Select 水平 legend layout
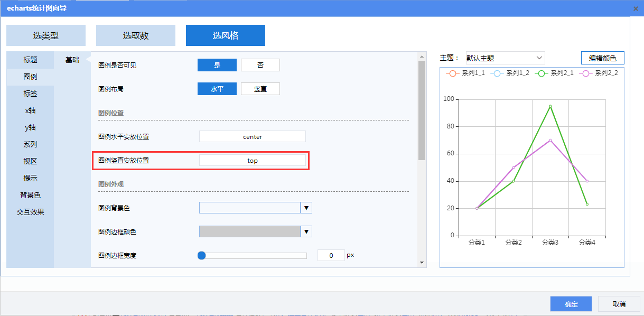 tap(217, 89)
